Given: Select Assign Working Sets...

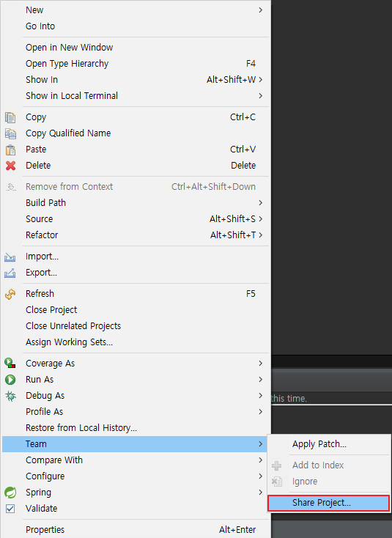Looking at the screenshot, I should (x=135, y=342).
